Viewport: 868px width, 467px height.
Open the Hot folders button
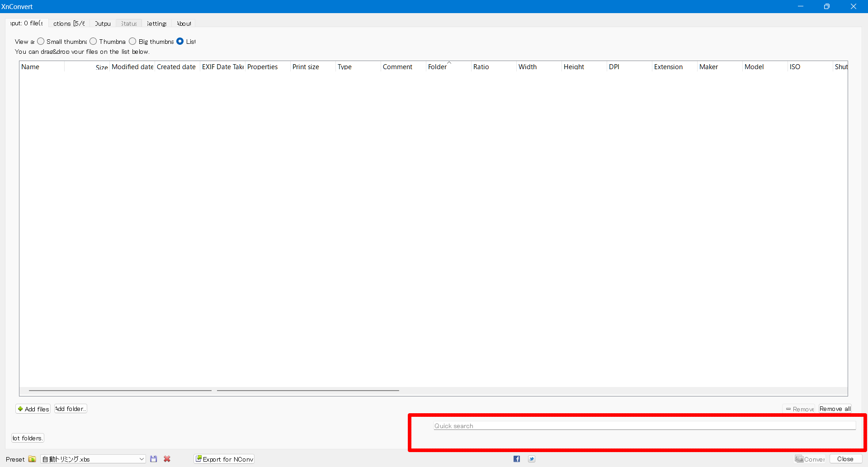pos(28,438)
